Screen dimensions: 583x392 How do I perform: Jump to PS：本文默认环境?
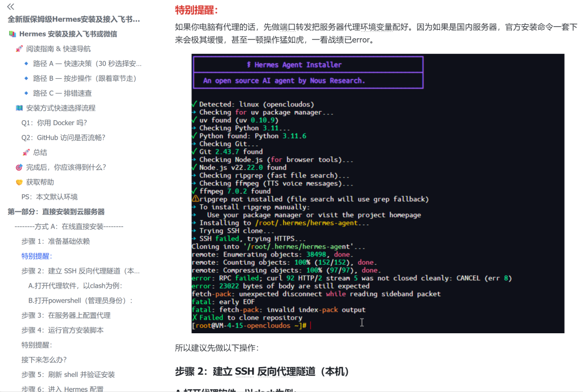click(x=50, y=197)
